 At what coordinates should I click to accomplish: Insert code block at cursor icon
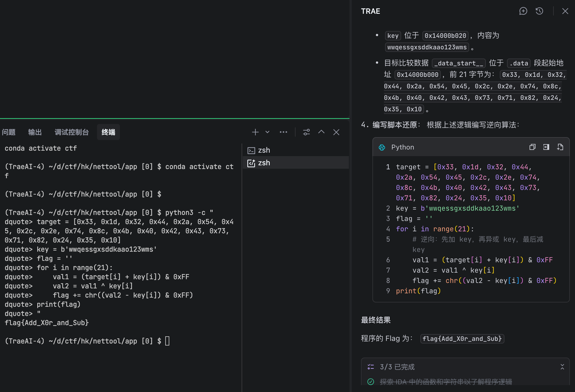click(546, 147)
